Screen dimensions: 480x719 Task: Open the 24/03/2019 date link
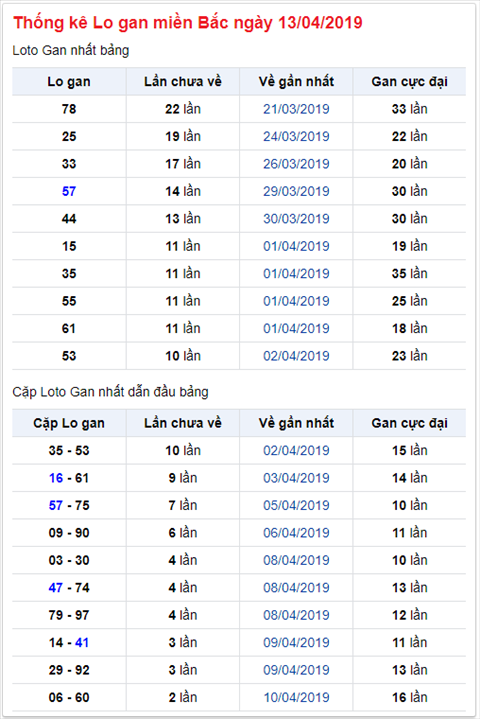point(296,137)
